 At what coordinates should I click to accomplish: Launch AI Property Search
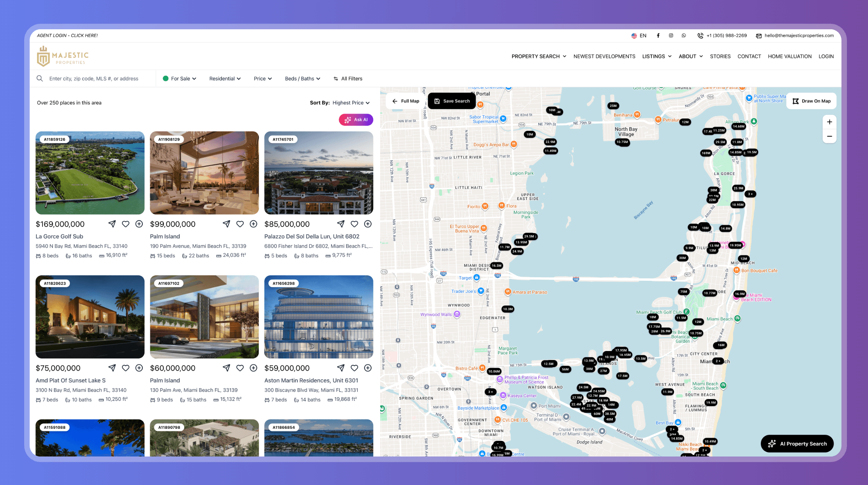[x=797, y=444]
